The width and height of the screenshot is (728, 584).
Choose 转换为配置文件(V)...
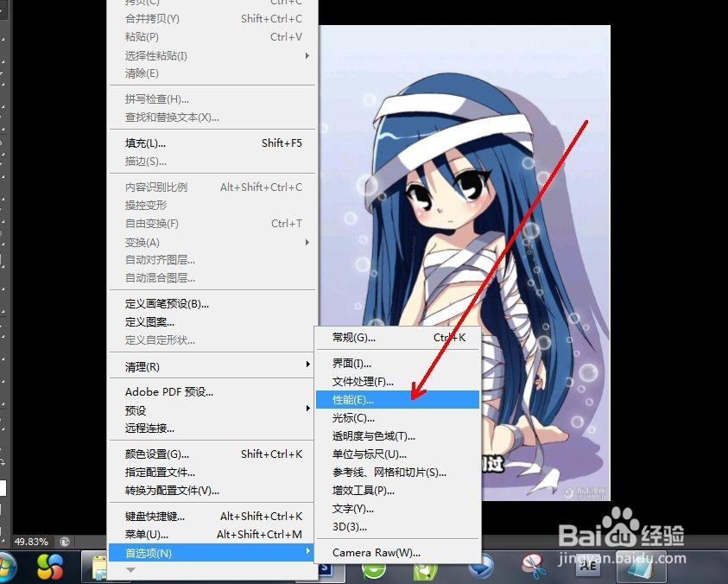point(212,490)
